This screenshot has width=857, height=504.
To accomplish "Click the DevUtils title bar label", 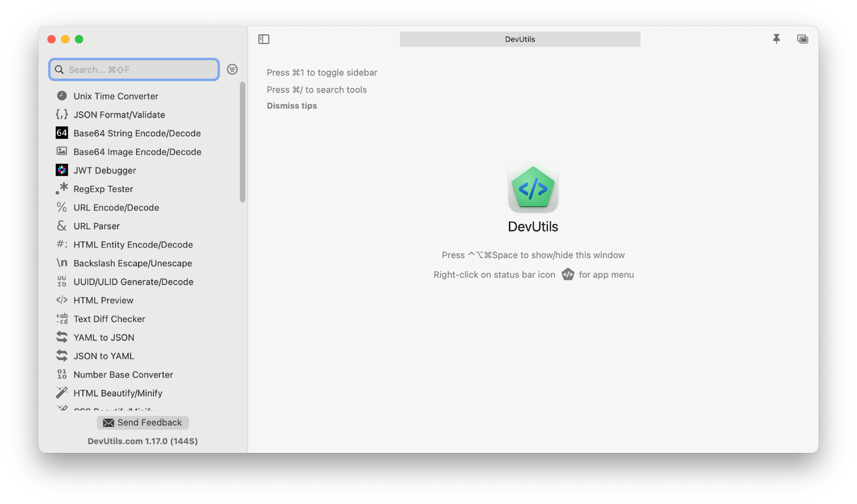I will (520, 39).
